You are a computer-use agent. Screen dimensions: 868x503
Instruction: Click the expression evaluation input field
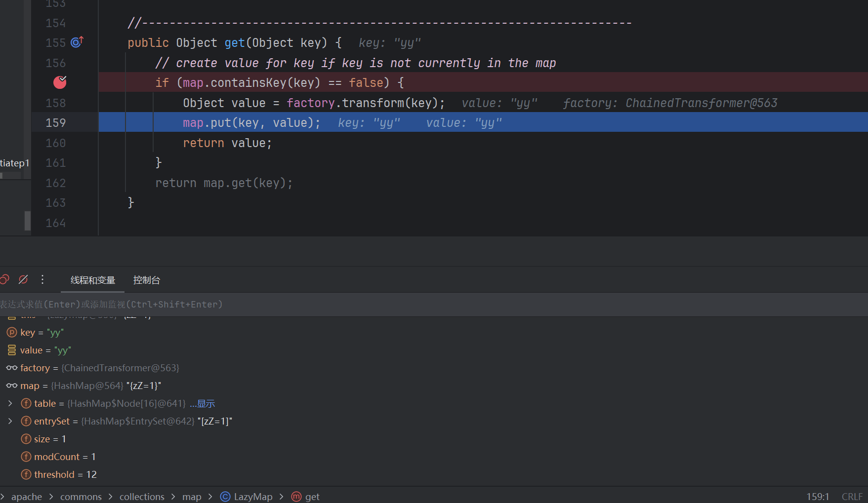[x=296, y=305]
